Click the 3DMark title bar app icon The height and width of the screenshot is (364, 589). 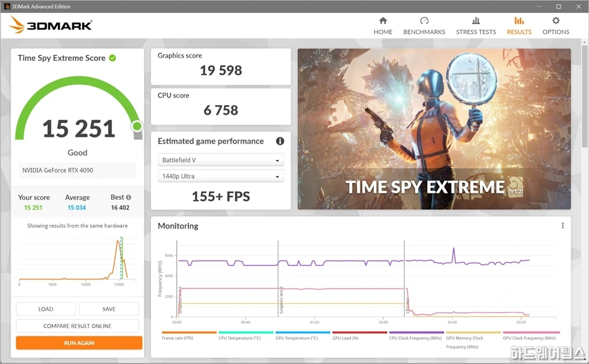click(7, 6)
